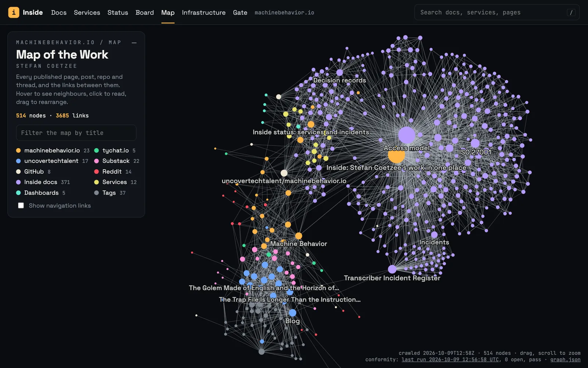The image size is (588, 368).
Task: Click the orange Inside logo icon
Action: [14, 13]
